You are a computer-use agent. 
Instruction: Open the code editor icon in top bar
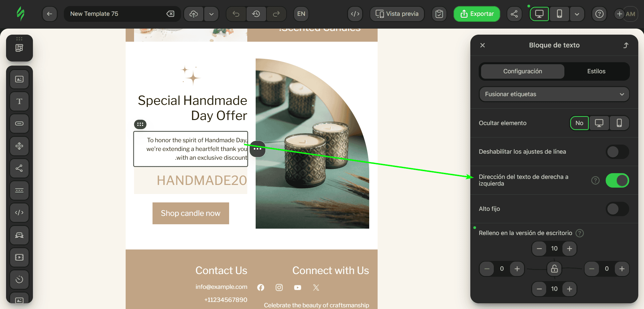(x=355, y=14)
